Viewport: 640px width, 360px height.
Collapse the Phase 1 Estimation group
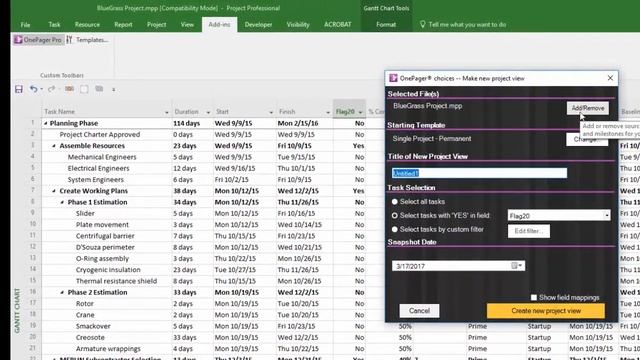coord(62,202)
